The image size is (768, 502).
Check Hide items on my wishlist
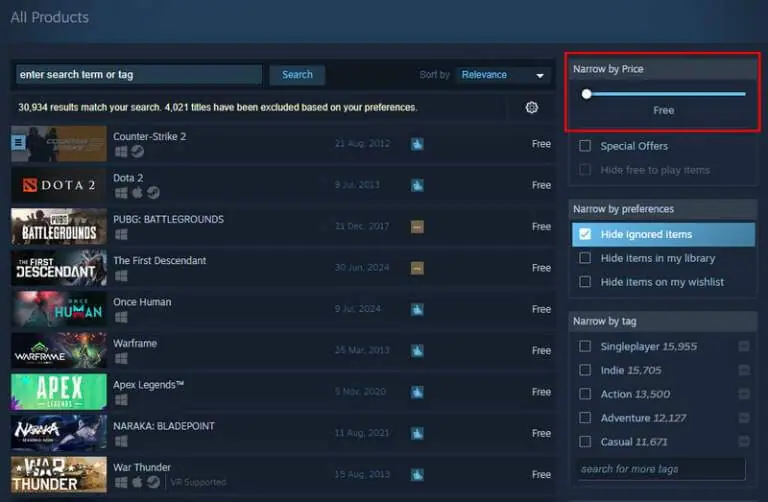point(585,282)
